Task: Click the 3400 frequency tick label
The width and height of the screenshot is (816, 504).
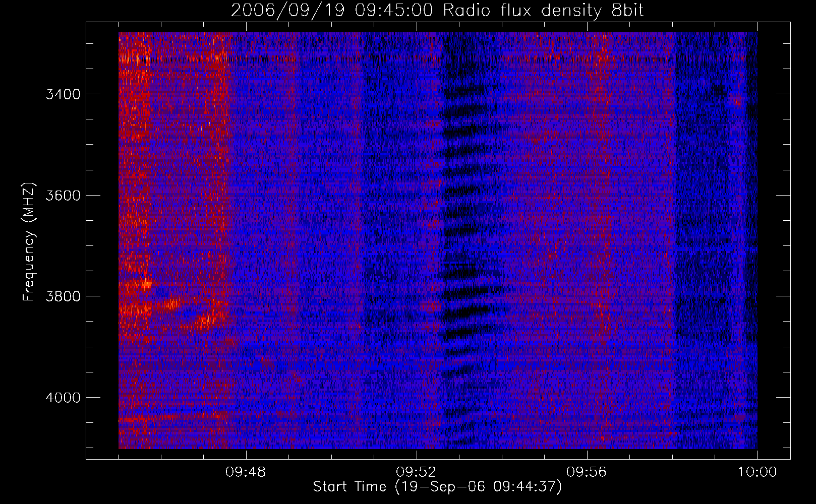Action: tap(63, 94)
